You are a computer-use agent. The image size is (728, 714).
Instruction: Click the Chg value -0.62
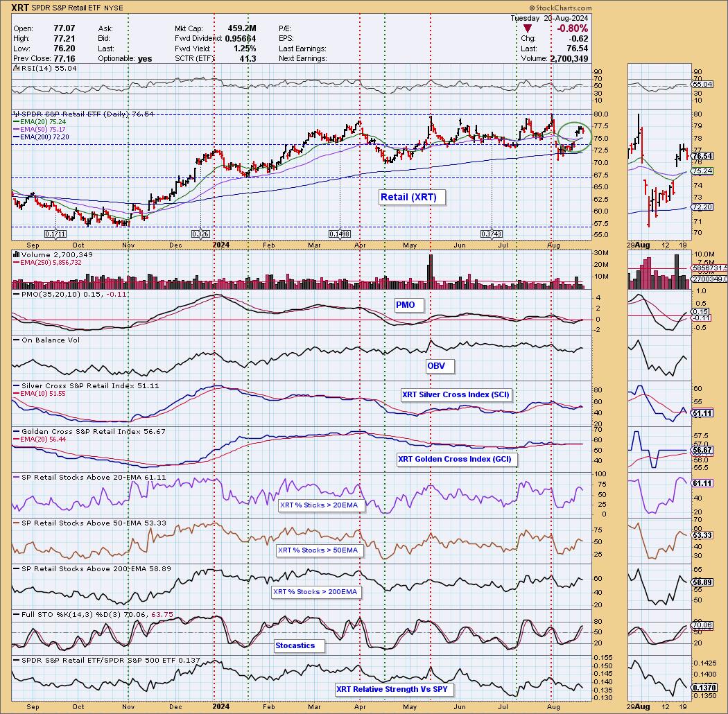[x=578, y=39]
